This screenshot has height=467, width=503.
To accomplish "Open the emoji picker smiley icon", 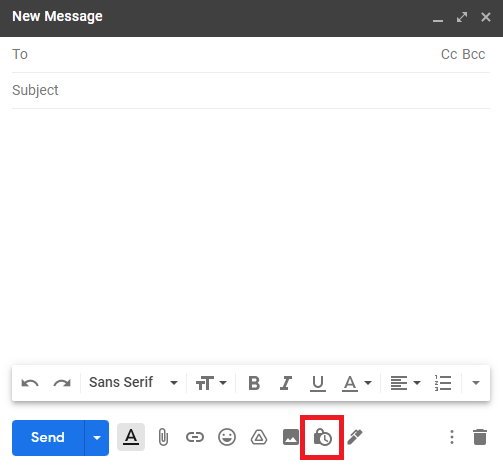I will 227,437.
